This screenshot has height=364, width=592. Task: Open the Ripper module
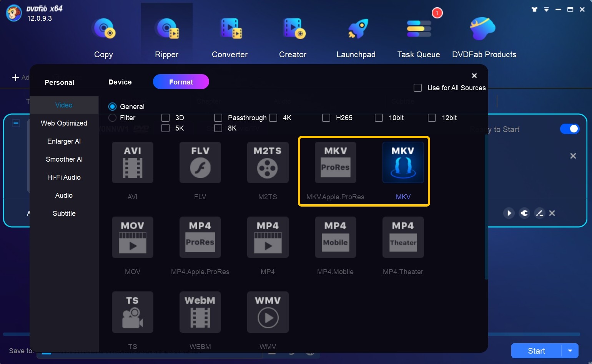tap(166, 38)
